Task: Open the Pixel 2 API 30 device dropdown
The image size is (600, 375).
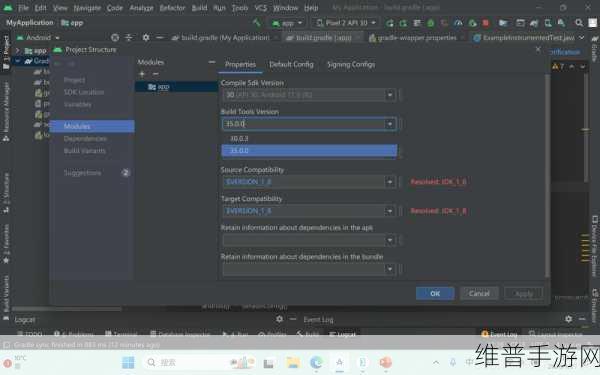Action: 346,23
